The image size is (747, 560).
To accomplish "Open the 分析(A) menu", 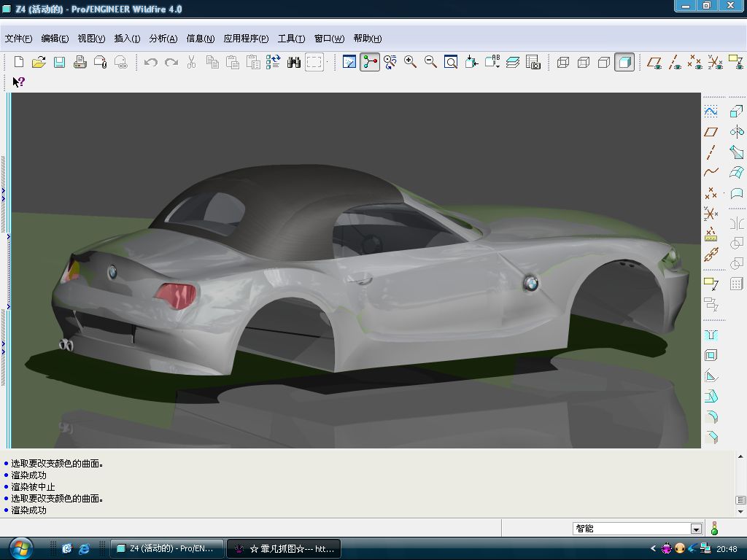I will 163,39.
